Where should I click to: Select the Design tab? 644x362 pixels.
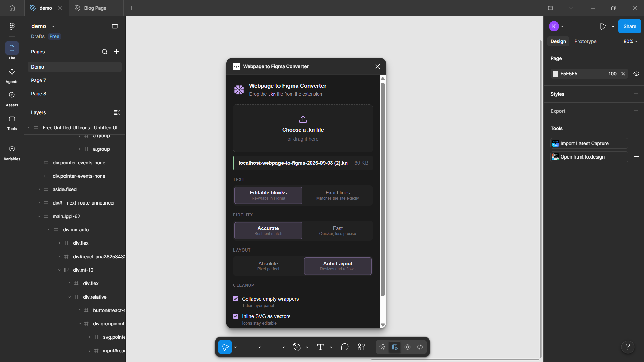[x=558, y=41]
